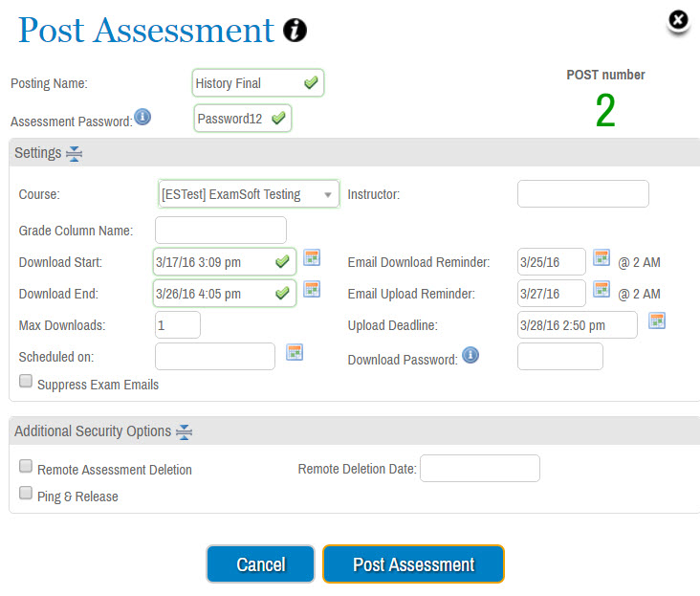Close the Post Assessment dialog
The width and height of the screenshot is (700, 596).
point(678,20)
